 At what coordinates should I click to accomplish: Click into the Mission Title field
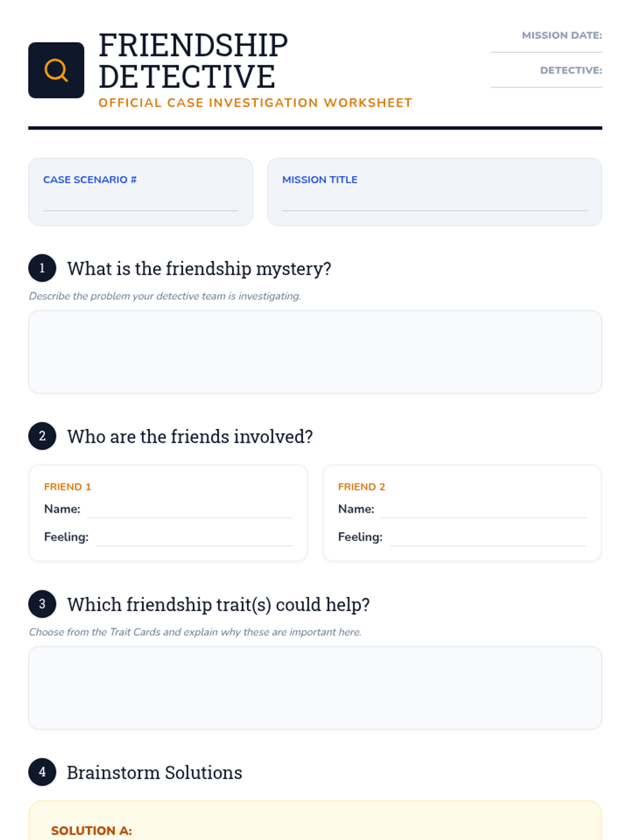[x=434, y=203]
